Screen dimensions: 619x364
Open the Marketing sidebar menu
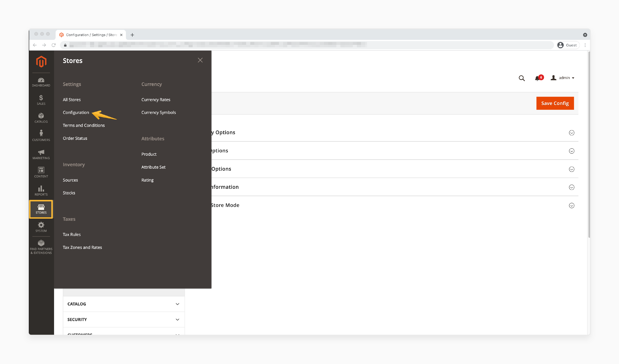(x=41, y=154)
